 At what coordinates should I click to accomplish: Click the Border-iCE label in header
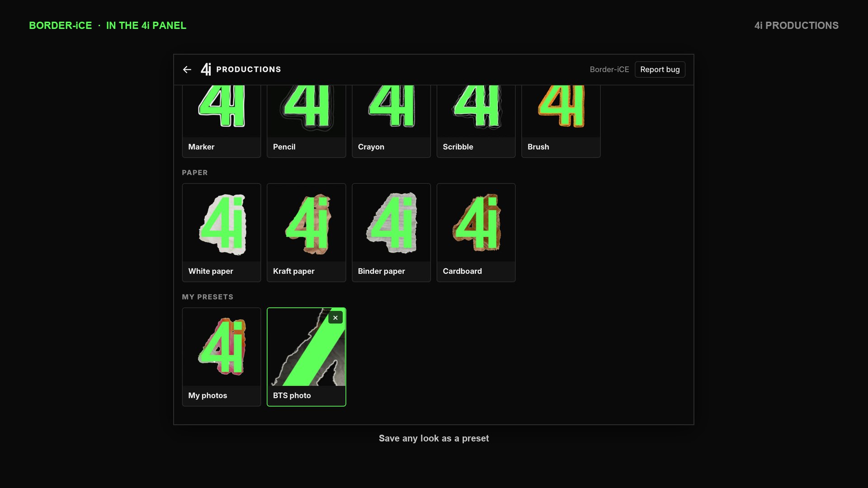[x=609, y=70]
